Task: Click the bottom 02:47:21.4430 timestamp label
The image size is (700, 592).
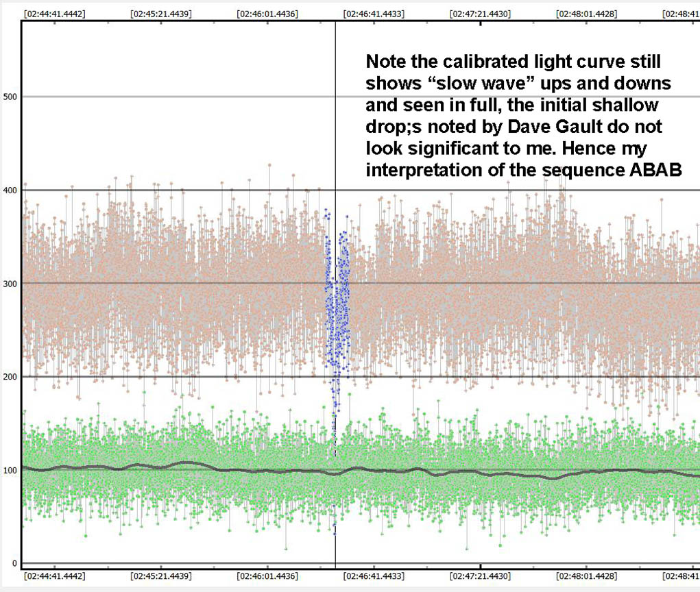Action: click(x=480, y=576)
